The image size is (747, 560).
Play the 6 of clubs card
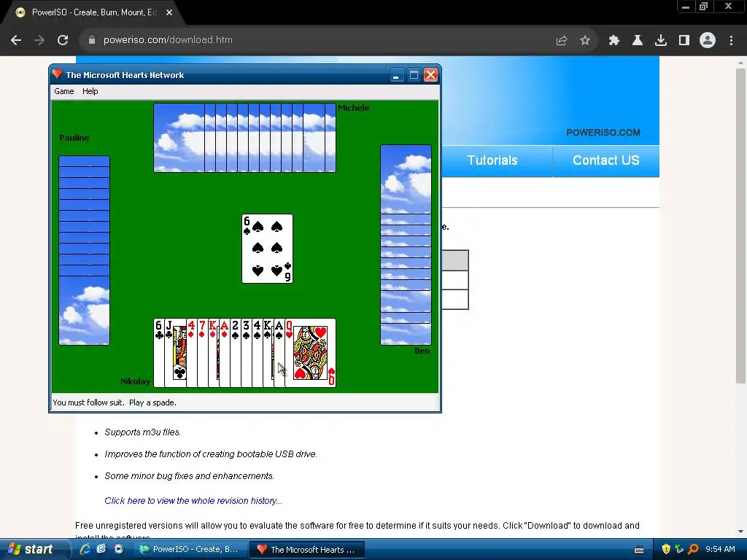pos(158,352)
